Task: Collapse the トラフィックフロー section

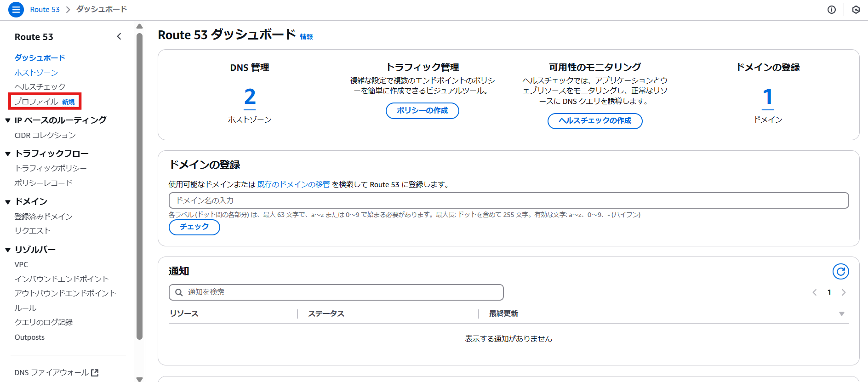Action: pyautogui.click(x=8, y=154)
